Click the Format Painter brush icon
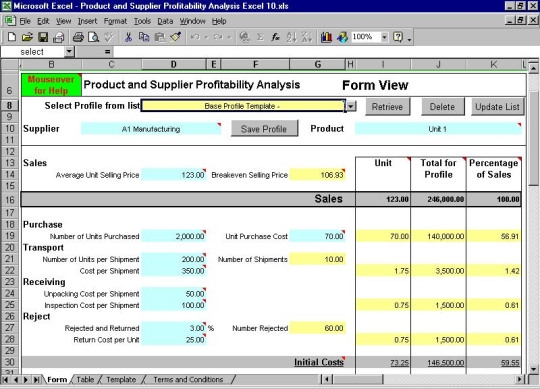The width and height of the screenshot is (540, 389). [x=176, y=37]
